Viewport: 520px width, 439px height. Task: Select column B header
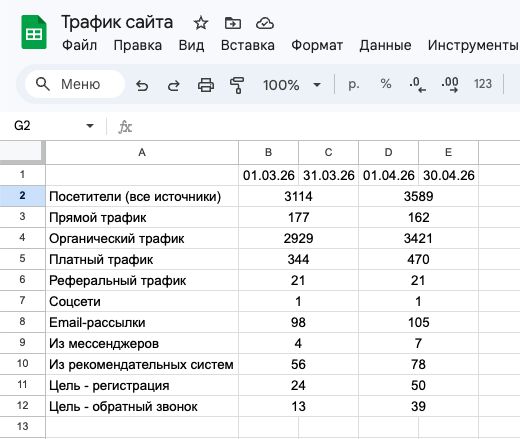coord(268,152)
